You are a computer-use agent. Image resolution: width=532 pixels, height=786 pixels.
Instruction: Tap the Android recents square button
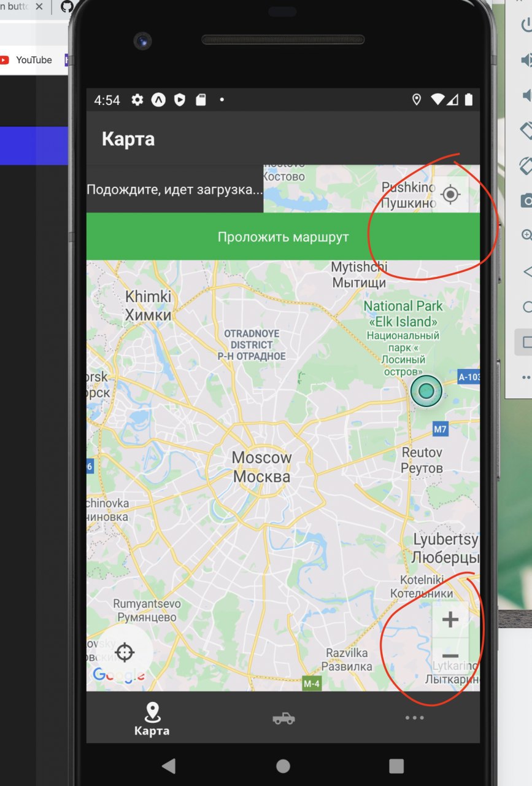click(396, 766)
